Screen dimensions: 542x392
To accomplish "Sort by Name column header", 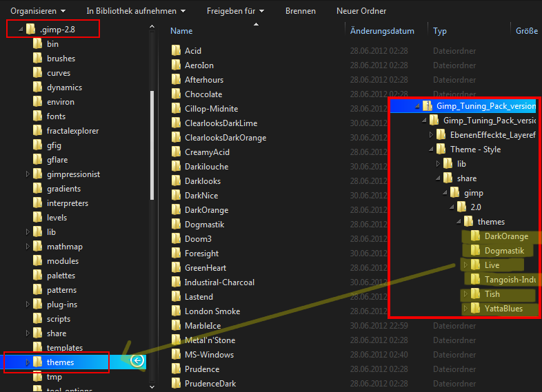I will tap(181, 31).
